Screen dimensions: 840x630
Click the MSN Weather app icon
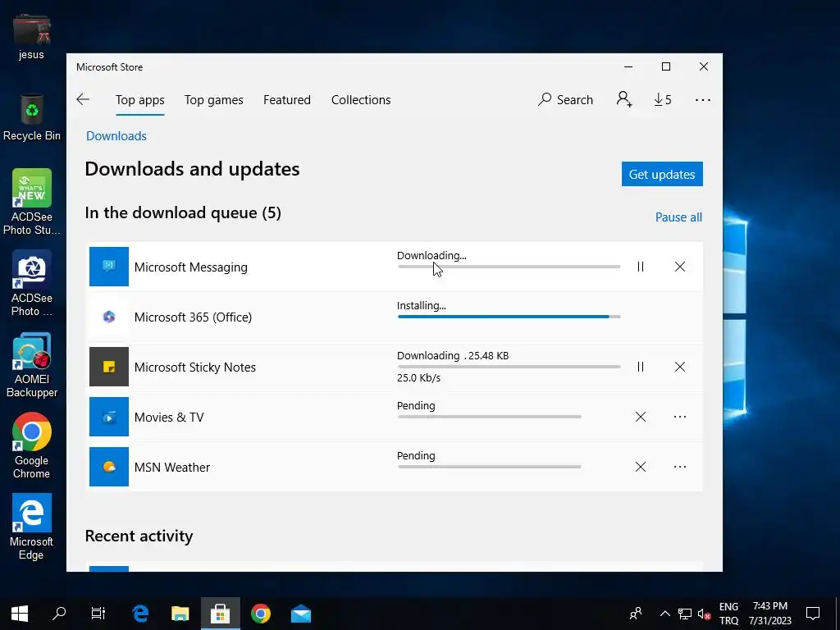(x=109, y=467)
